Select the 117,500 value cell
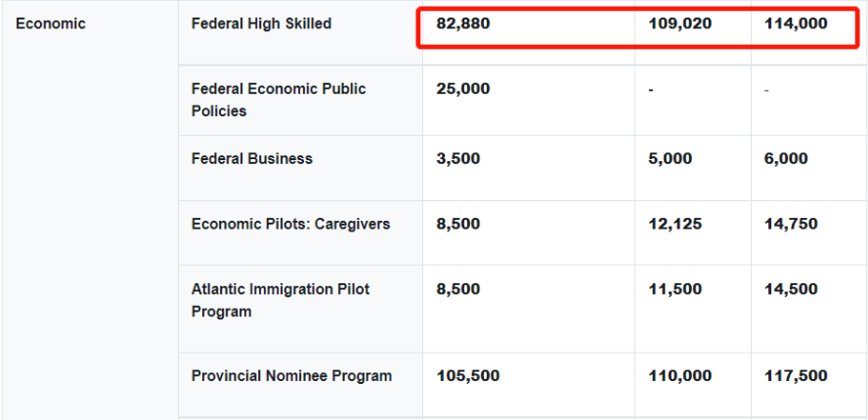 (x=796, y=376)
